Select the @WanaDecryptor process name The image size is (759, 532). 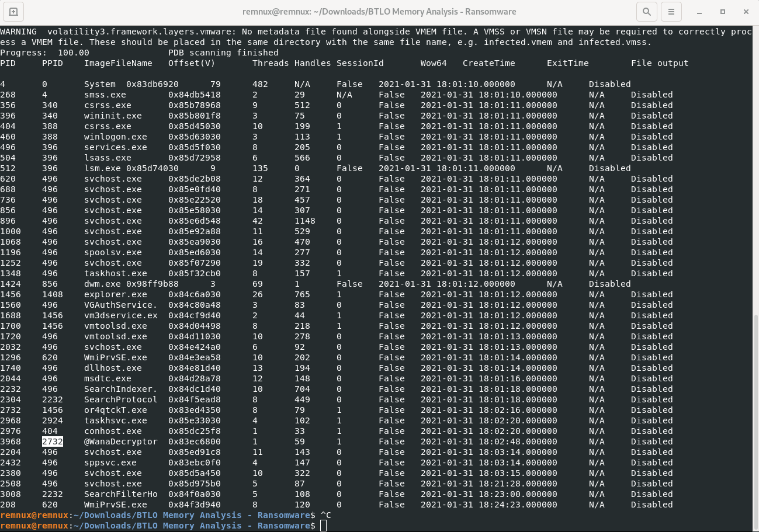click(121, 441)
